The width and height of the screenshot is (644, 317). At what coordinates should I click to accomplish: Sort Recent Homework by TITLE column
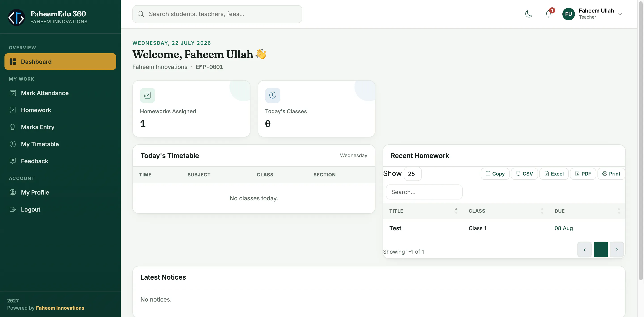[423, 211]
